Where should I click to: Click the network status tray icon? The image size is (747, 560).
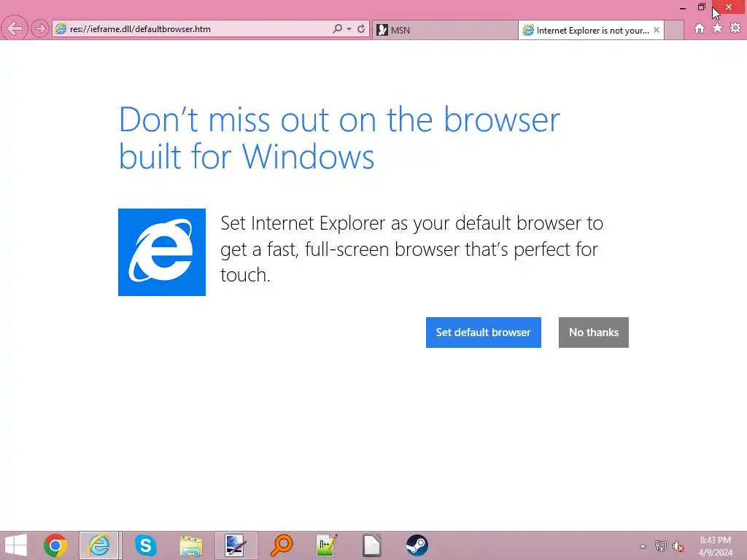pos(661,546)
